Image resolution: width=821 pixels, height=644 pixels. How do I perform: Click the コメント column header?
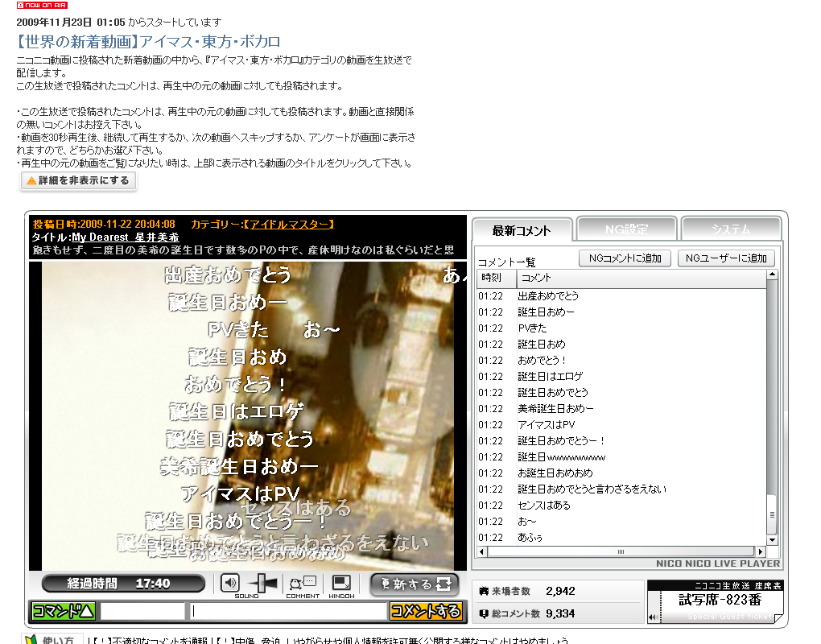(642, 278)
